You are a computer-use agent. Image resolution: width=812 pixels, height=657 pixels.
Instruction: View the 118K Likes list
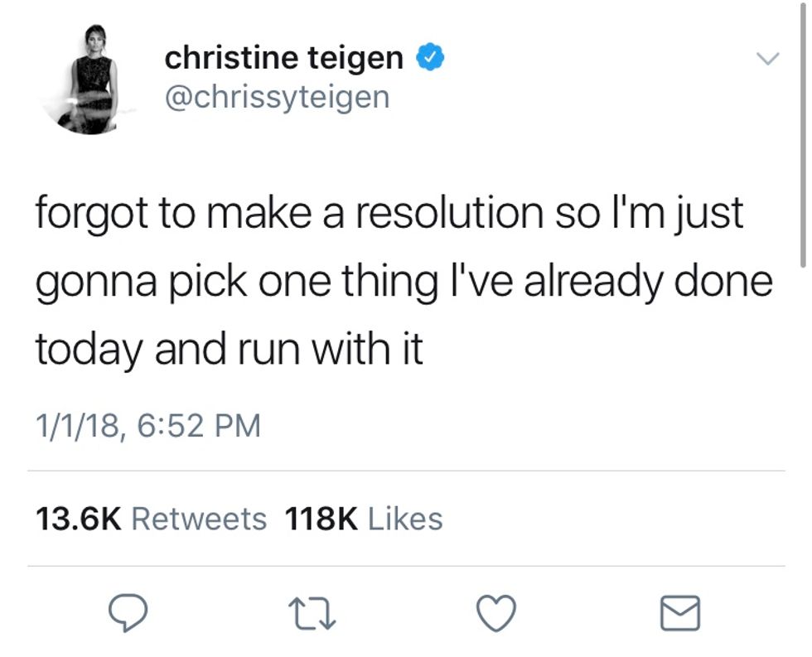tap(363, 519)
